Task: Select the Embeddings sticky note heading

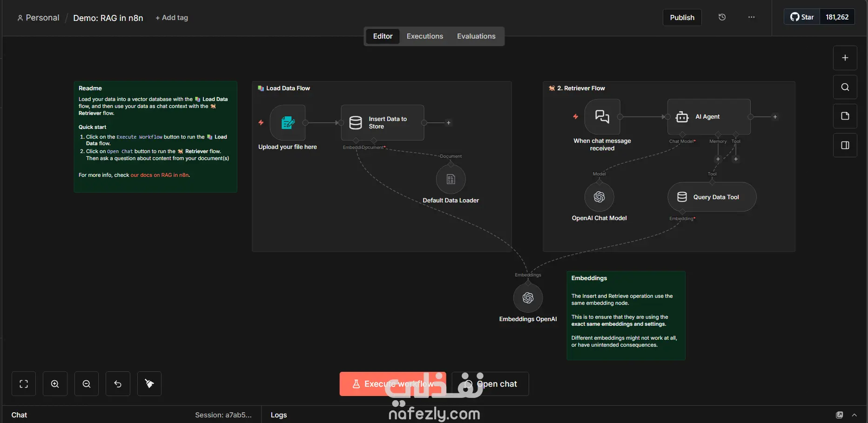Action: click(589, 278)
